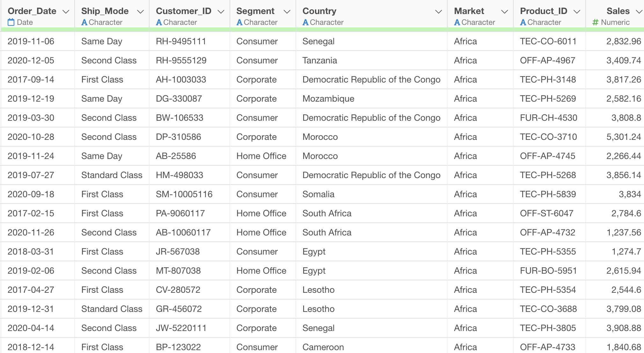Open the Market column dropdown arrow

click(x=504, y=12)
